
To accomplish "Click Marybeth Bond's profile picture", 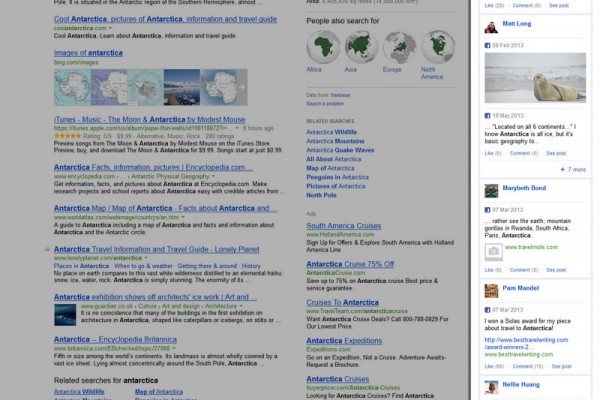I will [x=491, y=188].
